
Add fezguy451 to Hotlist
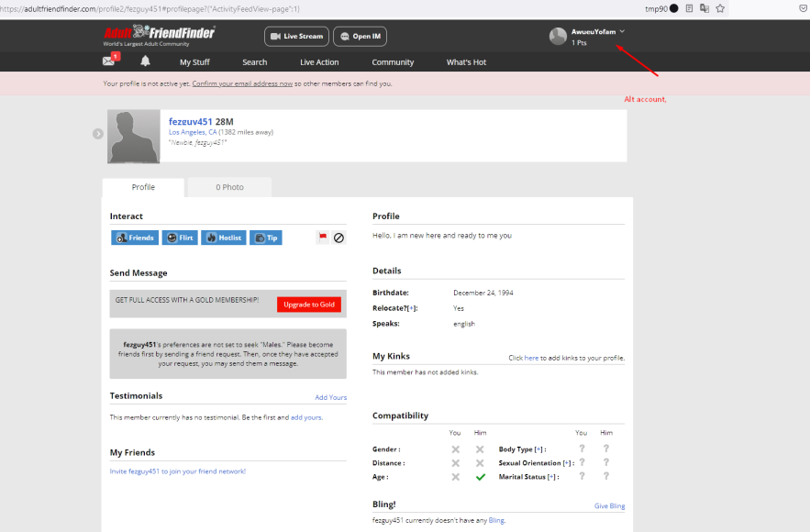tap(224, 238)
